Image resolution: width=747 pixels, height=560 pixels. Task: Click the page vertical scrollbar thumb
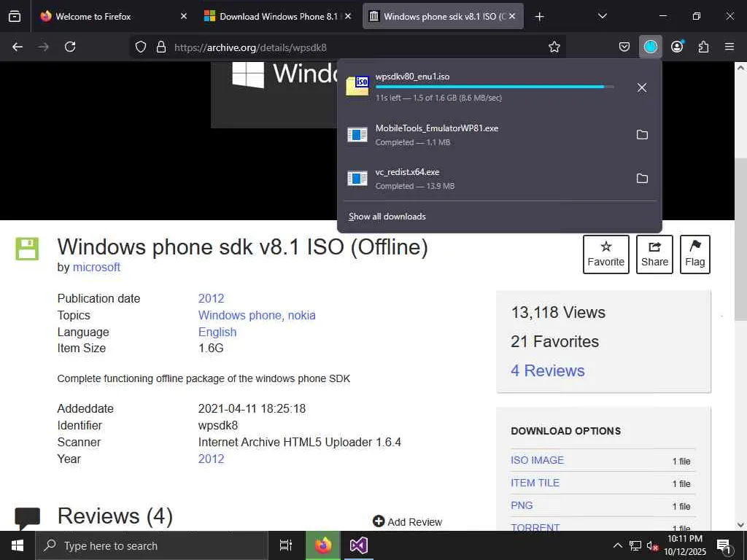tap(740, 239)
